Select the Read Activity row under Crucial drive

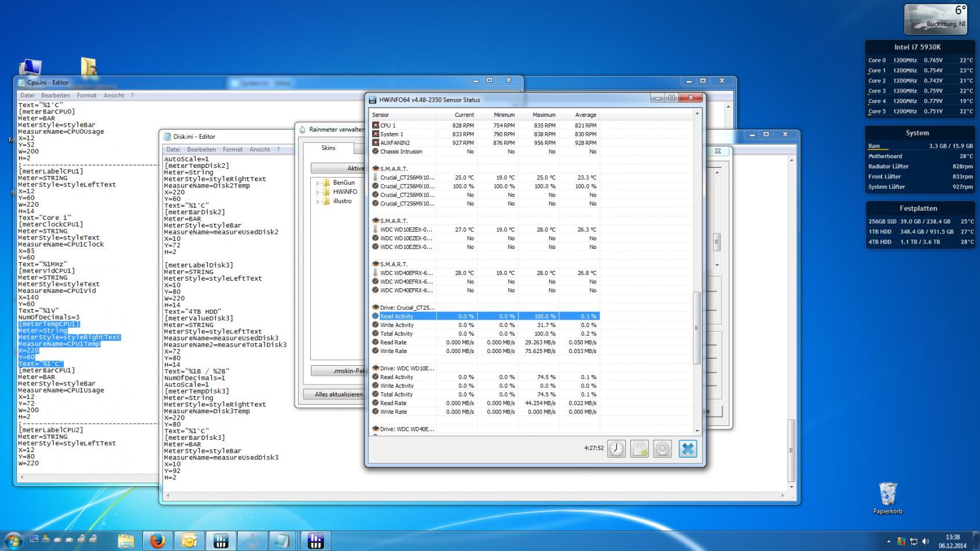(x=484, y=316)
